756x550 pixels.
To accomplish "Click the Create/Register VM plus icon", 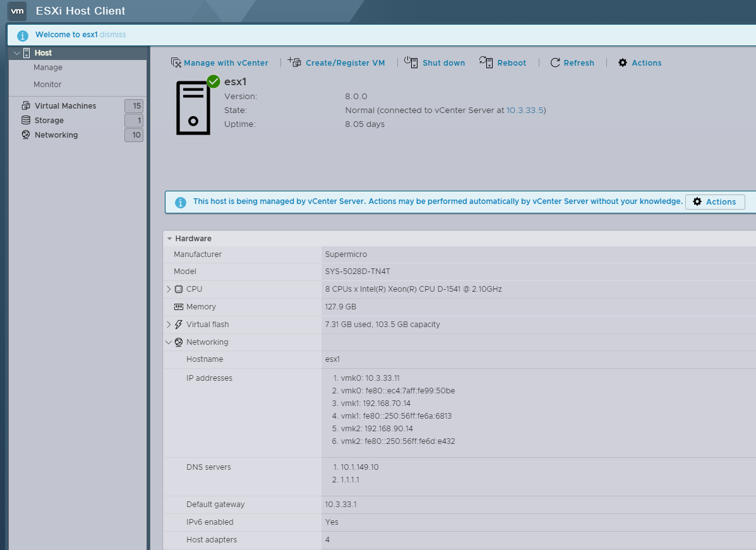I will point(294,62).
